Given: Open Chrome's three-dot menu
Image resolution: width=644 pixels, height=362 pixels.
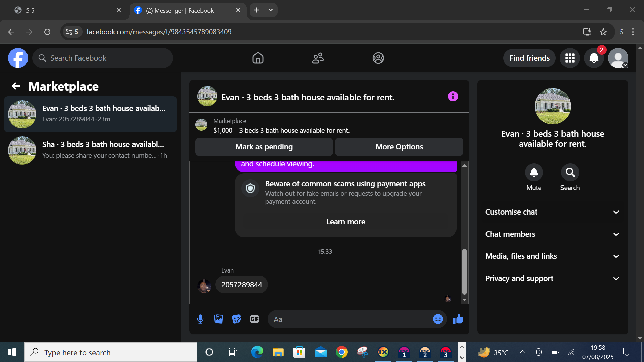Looking at the screenshot, I should pyautogui.click(x=633, y=32).
